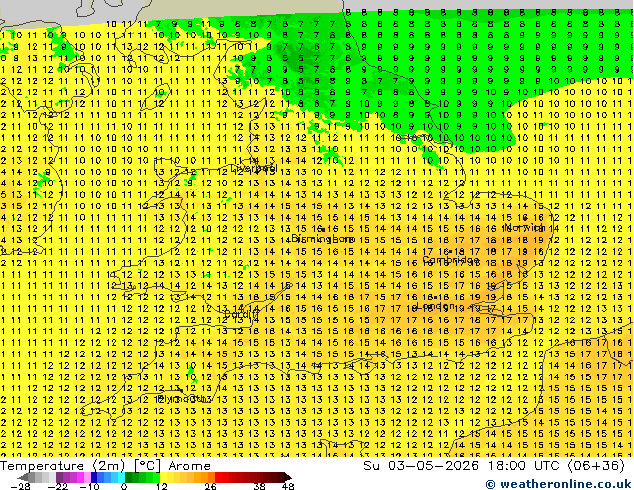Screen dimensions: 634x490
Task: Click the Liverpool city label
Action: (254, 168)
